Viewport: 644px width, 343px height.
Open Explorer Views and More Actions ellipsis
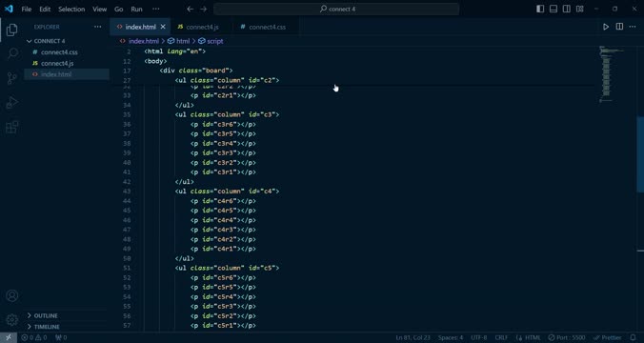(97, 27)
